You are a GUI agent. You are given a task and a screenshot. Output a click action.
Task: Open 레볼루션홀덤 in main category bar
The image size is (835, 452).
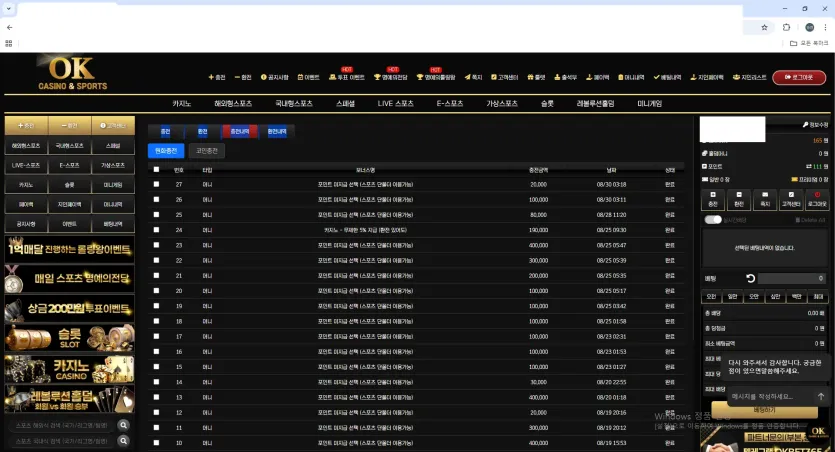(x=595, y=103)
